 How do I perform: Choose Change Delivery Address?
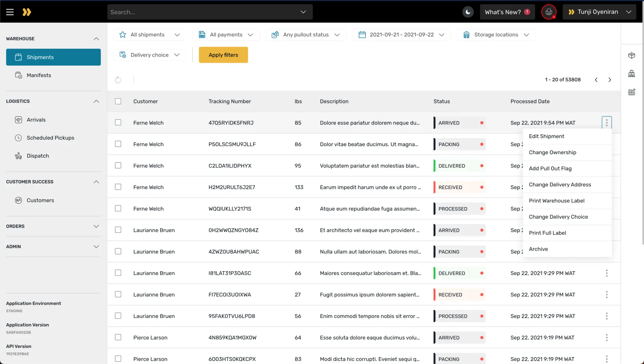tap(567, 185)
